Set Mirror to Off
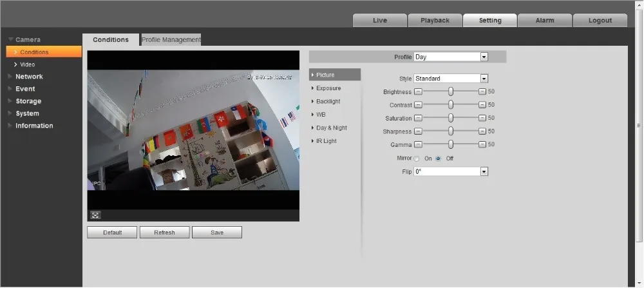Image resolution: width=644 pixels, height=288 pixels. 438,158
